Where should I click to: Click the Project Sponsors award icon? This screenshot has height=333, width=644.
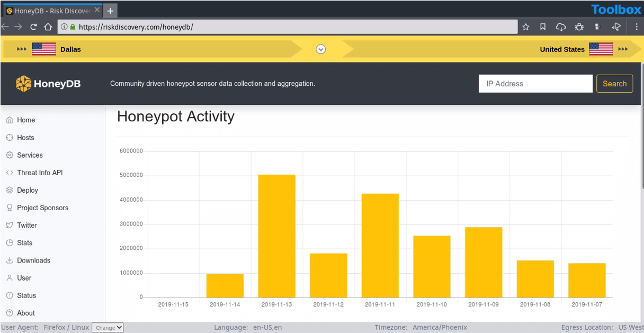coord(10,208)
